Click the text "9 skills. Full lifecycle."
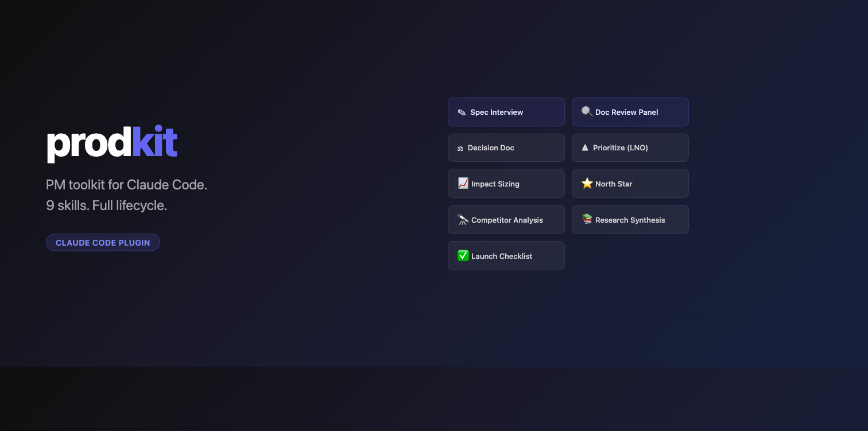 click(107, 205)
